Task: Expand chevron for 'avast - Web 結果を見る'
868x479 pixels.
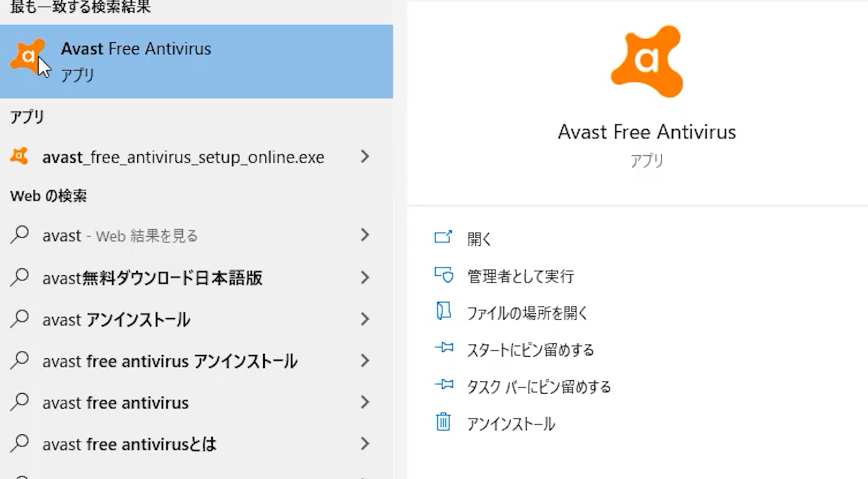Action: (x=365, y=235)
